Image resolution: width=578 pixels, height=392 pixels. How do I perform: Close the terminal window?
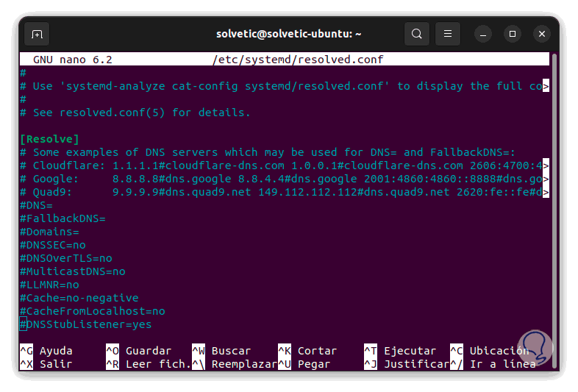(x=542, y=34)
